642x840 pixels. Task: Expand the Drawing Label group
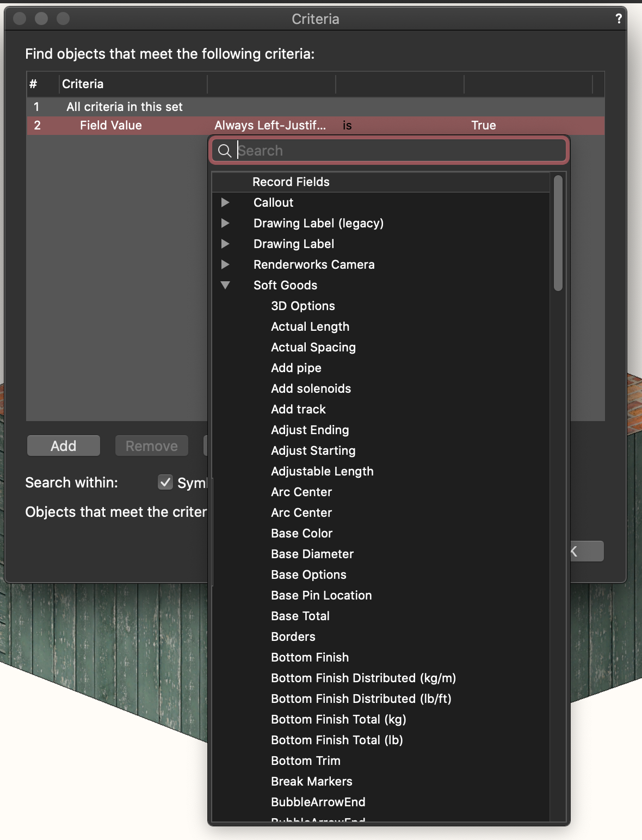coord(225,244)
